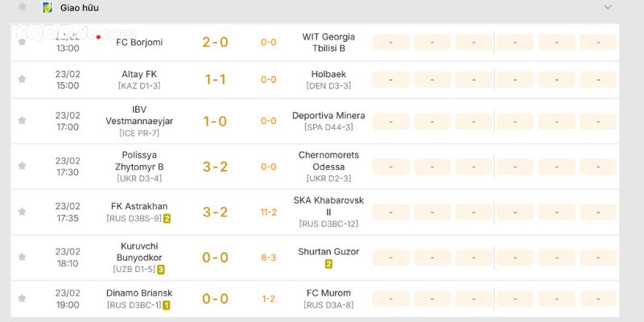
Task: Collapse the Giao hữu section chevron
Action: coord(608,7)
